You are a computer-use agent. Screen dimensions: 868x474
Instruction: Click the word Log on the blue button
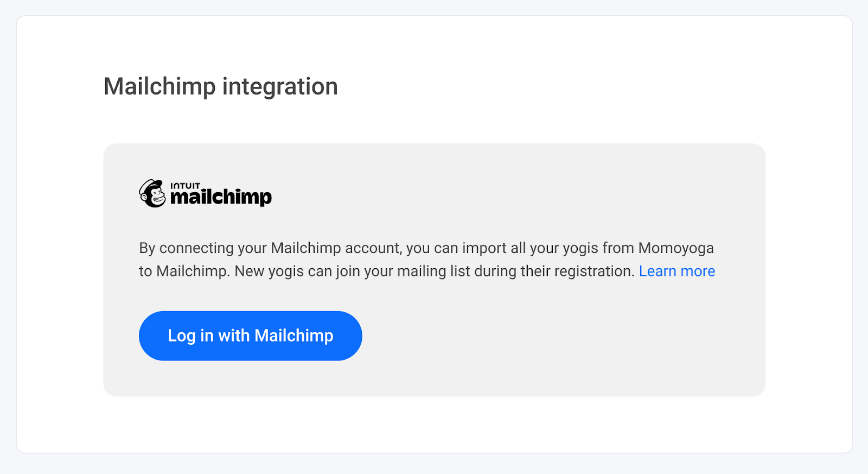(x=182, y=336)
